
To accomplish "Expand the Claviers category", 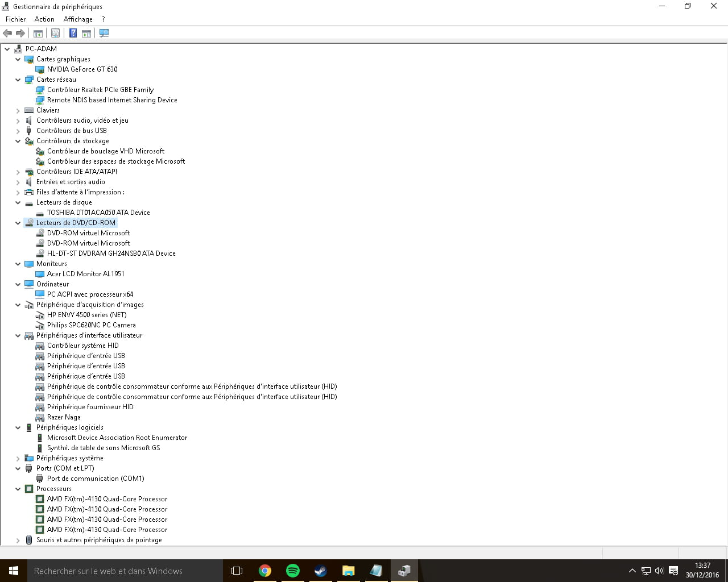I will (18, 111).
